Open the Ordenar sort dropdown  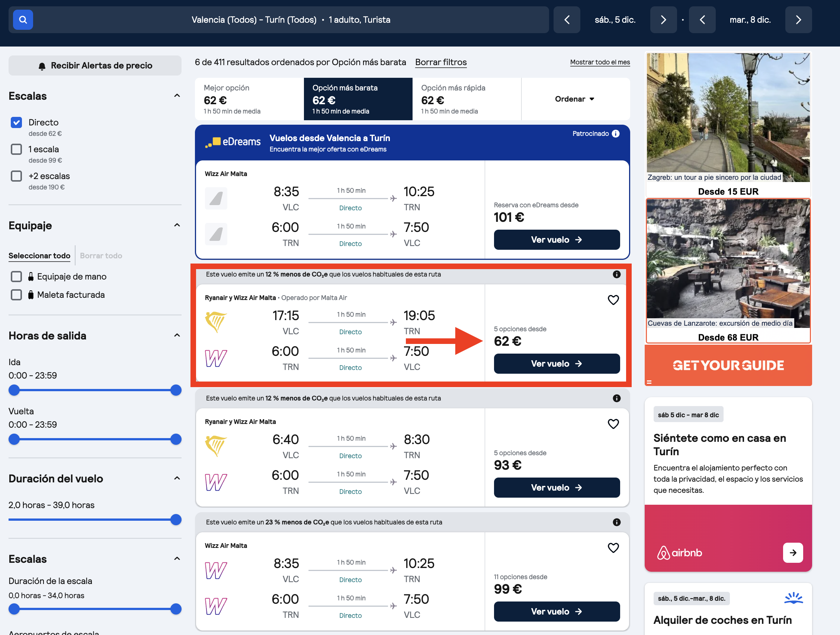click(x=576, y=99)
